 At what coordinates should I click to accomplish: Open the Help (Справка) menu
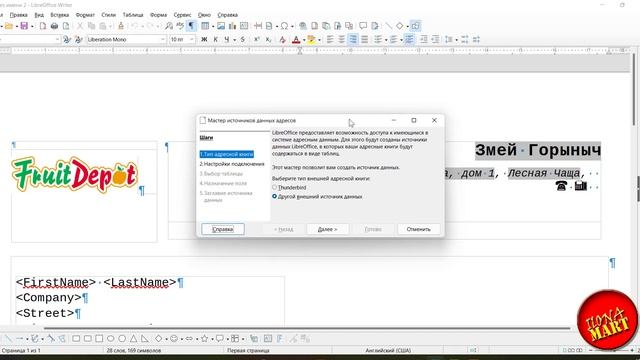227,15
